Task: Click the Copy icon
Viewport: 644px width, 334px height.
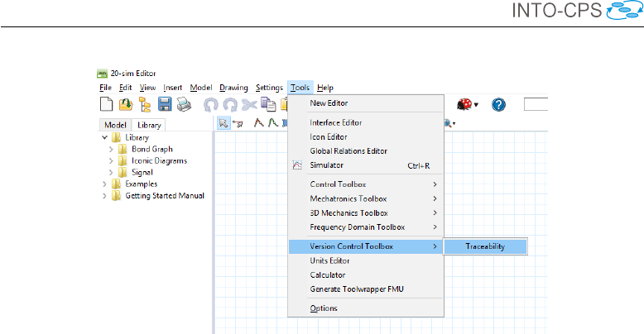Action: click(268, 104)
